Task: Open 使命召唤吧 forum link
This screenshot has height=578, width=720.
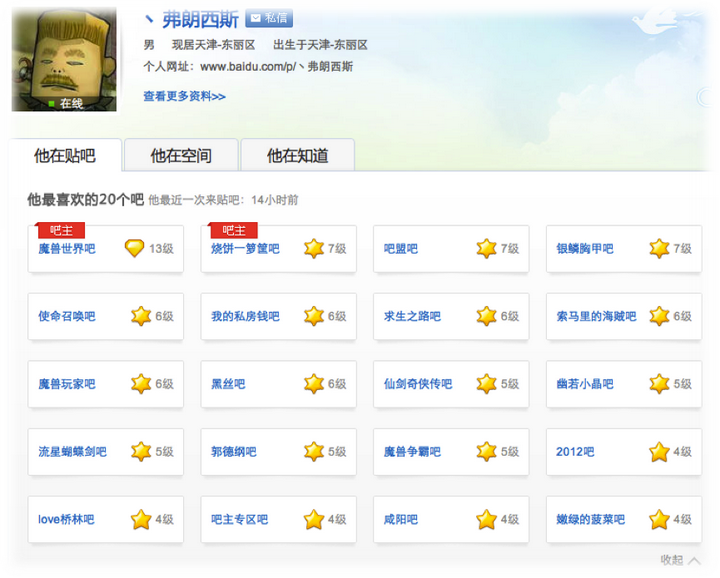Action: [x=67, y=316]
